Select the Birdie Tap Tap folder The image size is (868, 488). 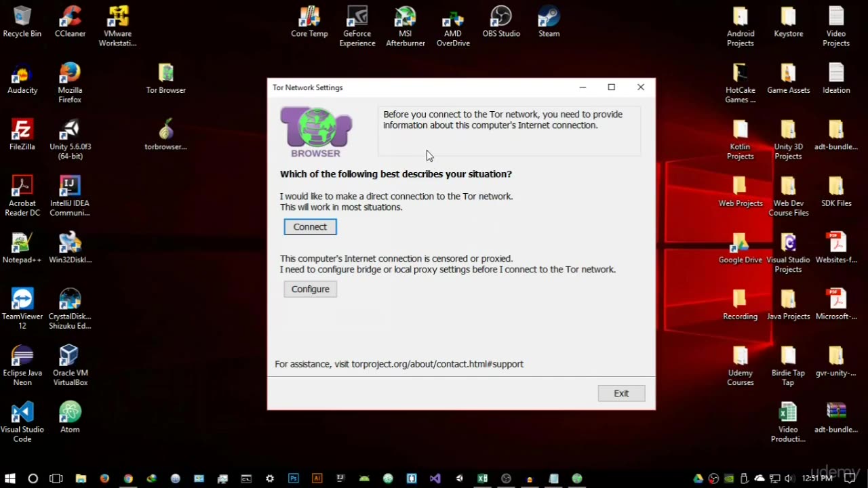coord(788,365)
